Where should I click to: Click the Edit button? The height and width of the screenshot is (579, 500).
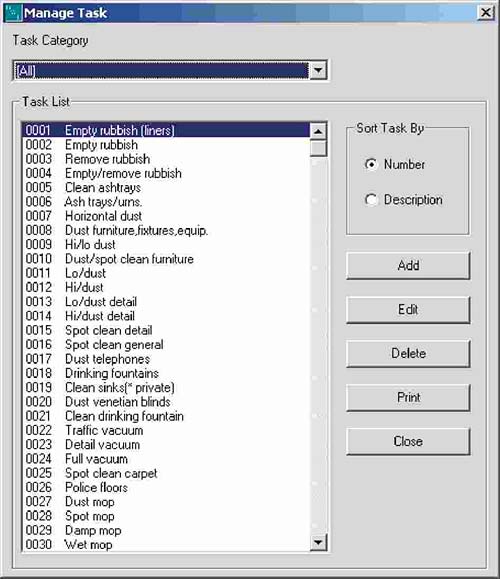(408, 309)
